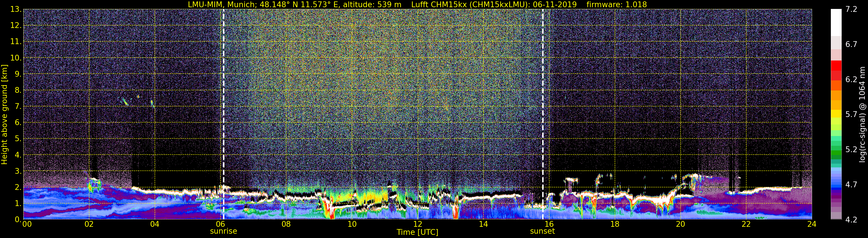Viewport: 868px width, 238px height.
Task: Click the x-axis tick label '04'
Action: [x=155, y=224]
